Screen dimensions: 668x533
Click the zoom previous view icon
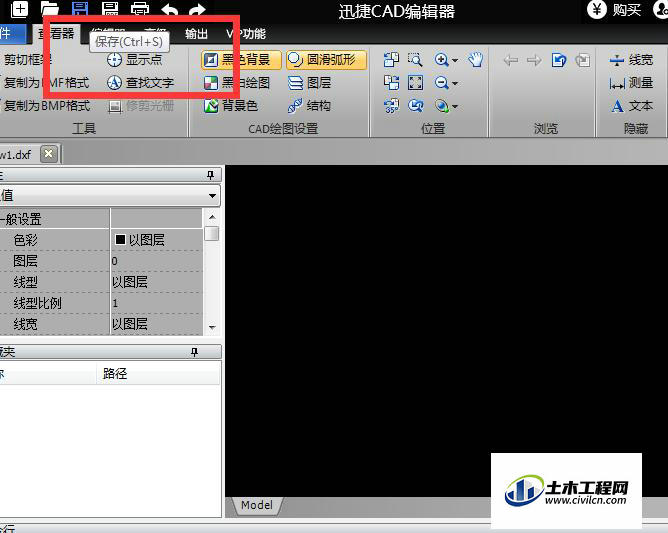point(415,105)
